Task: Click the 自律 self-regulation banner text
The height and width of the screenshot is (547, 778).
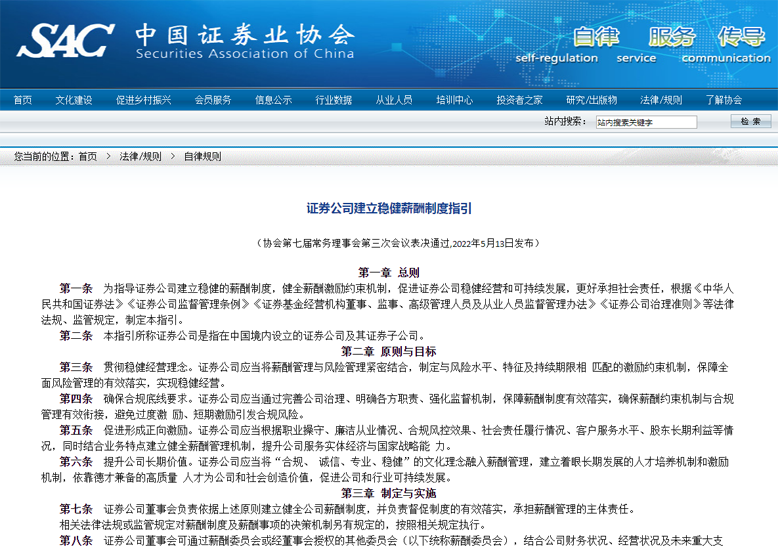Action: 596,37
